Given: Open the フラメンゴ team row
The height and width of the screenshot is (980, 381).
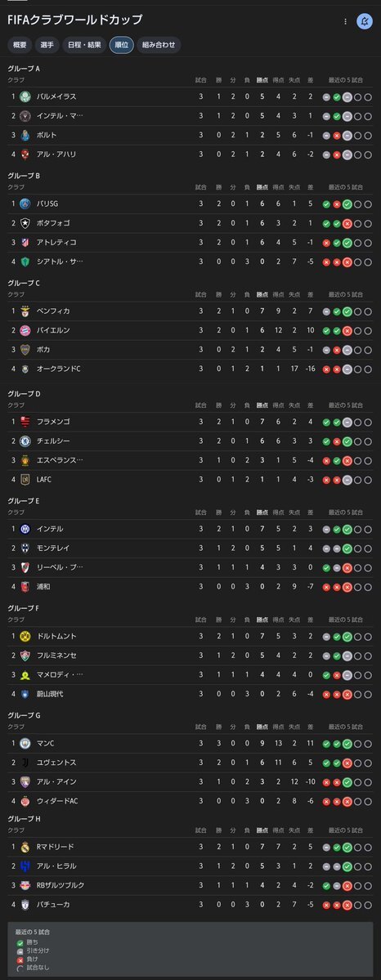Looking at the screenshot, I should [190, 423].
